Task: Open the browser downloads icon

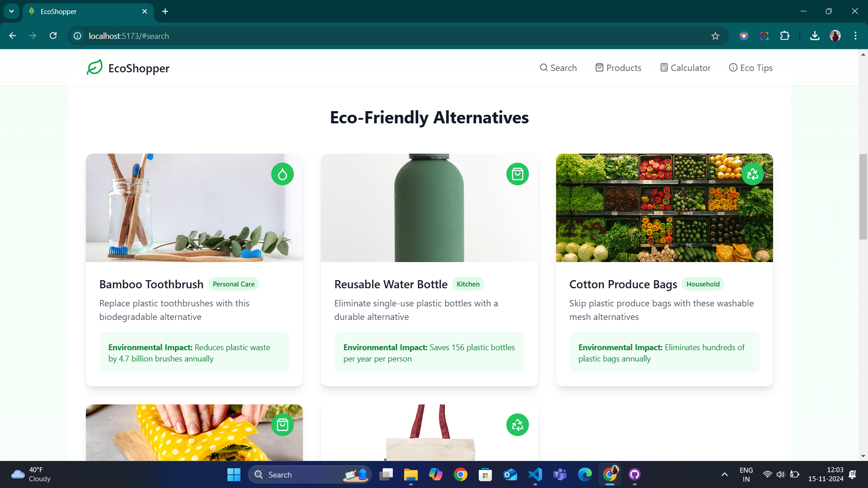Action: pos(815,36)
